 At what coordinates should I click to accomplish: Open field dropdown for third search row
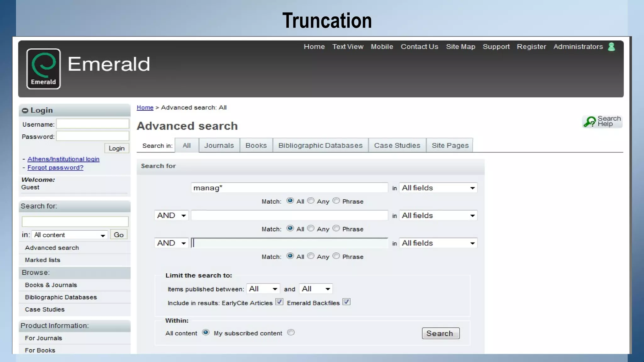438,243
